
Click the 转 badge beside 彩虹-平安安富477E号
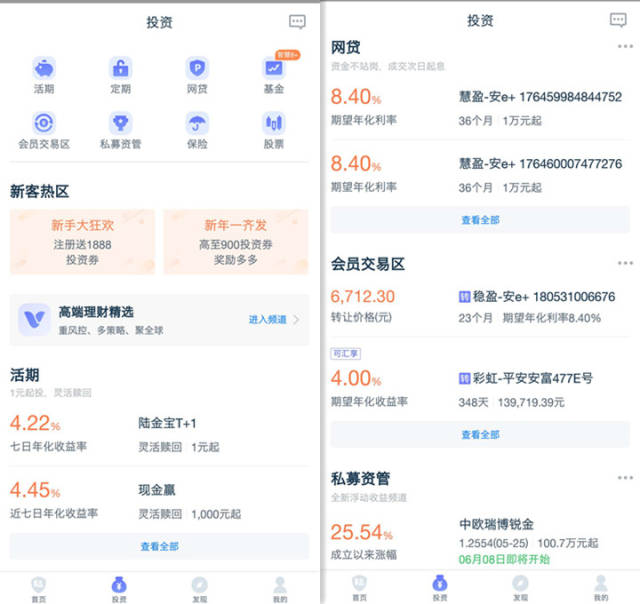[x=464, y=378]
